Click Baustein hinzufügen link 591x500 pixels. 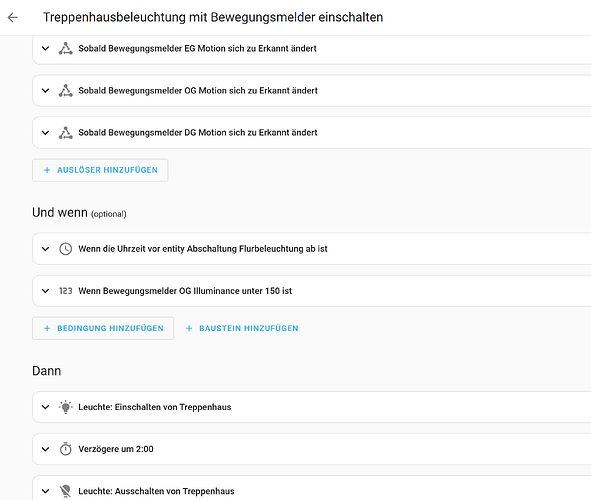click(x=242, y=328)
